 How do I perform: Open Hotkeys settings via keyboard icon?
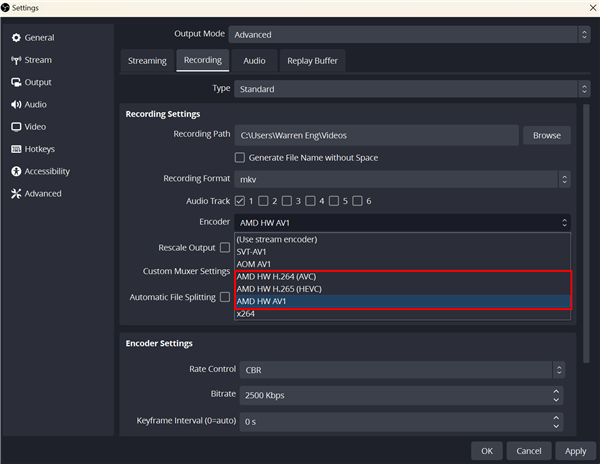click(16, 149)
